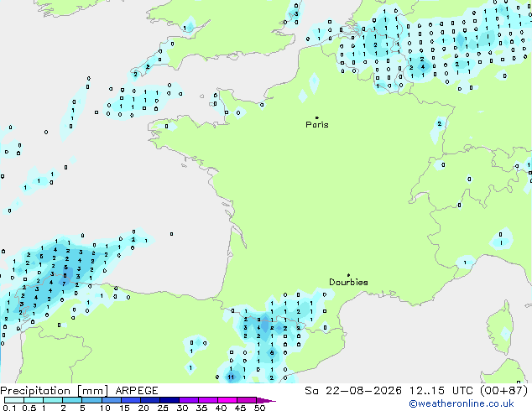
Task: Click the legend value '0.1'
Action: [x=9, y=408]
